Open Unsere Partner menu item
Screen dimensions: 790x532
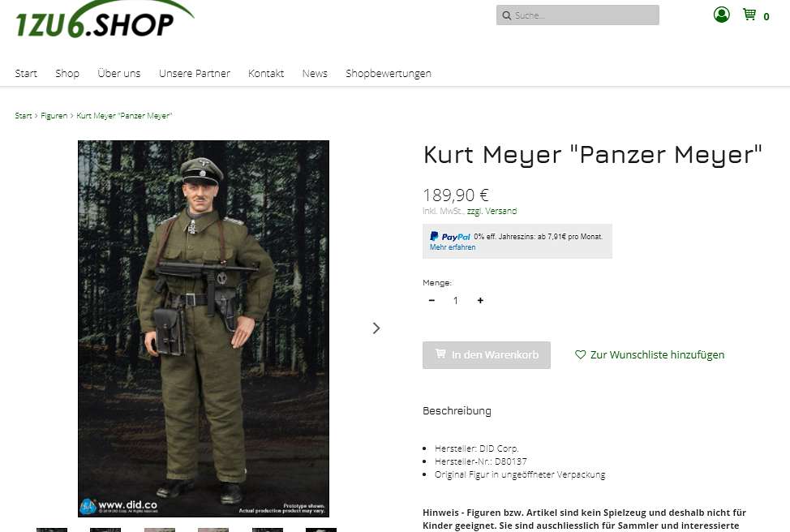tap(195, 74)
